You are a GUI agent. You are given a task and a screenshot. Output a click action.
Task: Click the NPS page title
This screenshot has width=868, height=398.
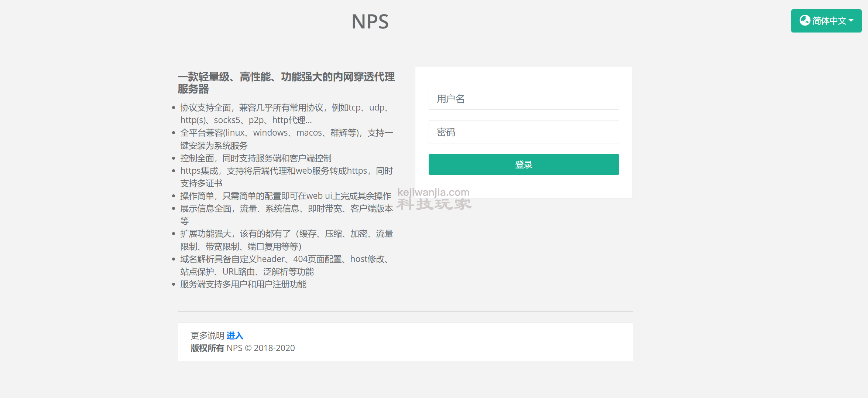pos(370,22)
